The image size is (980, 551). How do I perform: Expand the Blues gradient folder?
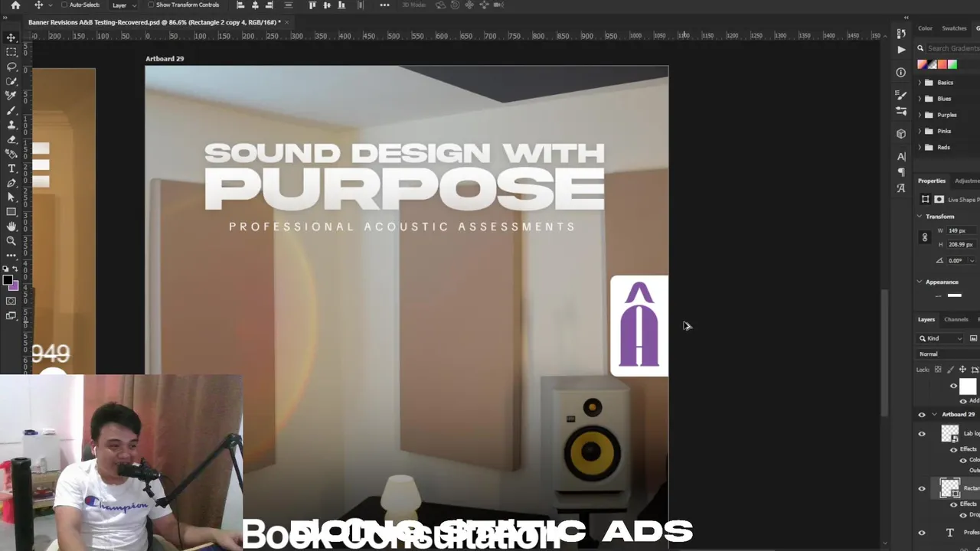[920, 99]
